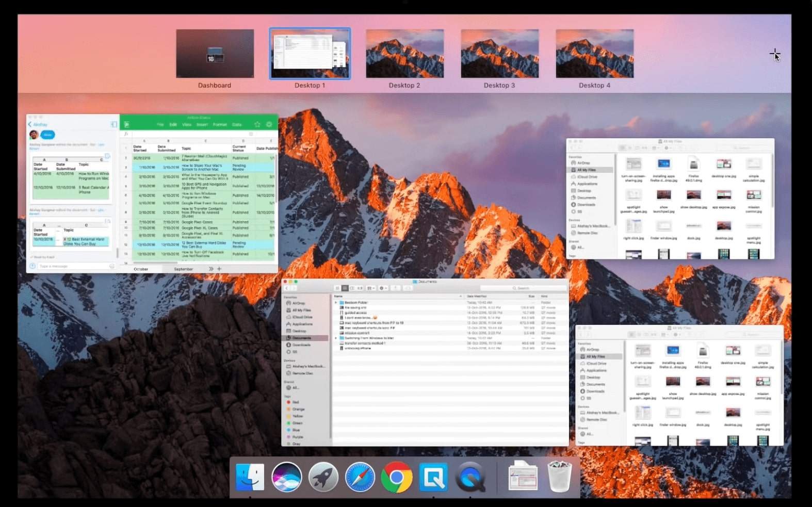Open the Data menu in the spreadsheet
The height and width of the screenshot is (507, 812).
click(x=237, y=124)
